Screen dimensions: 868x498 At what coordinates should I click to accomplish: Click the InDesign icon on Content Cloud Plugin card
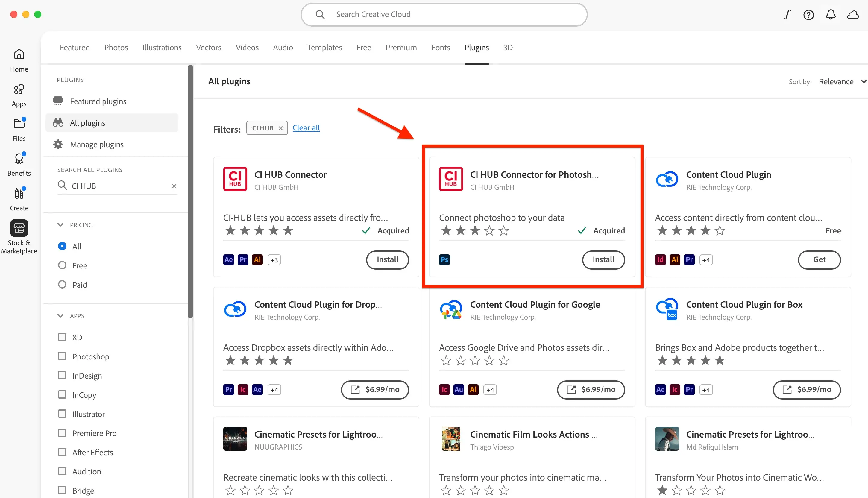[660, 259]
